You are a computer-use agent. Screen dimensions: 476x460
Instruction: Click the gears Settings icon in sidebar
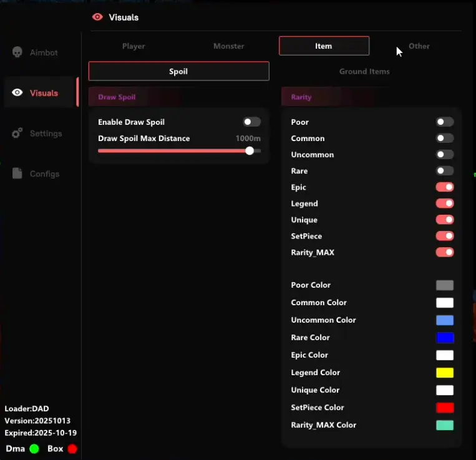(x=17, y=134)
